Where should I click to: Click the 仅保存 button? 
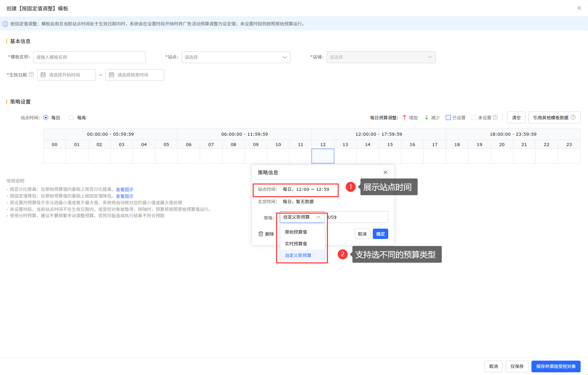[517, 366]
